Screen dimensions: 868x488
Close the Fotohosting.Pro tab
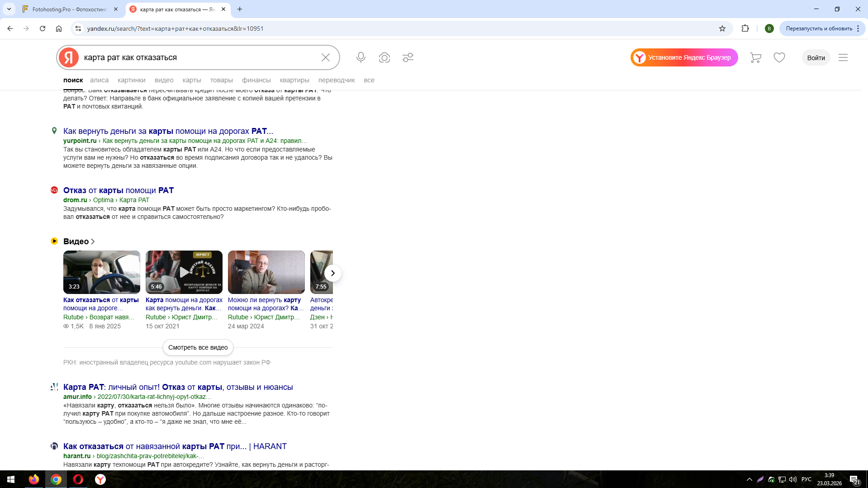[x=116, y=9]
